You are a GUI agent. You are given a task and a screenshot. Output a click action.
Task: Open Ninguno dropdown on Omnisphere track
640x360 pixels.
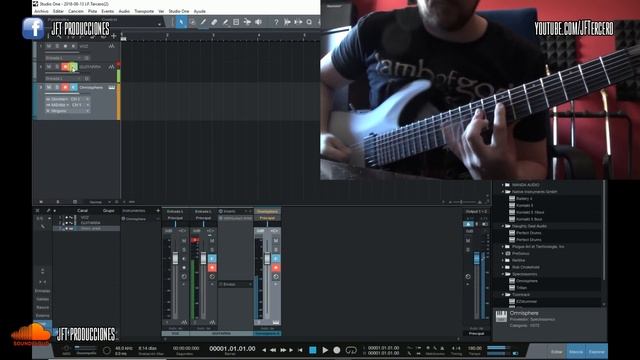click(67, 111)
